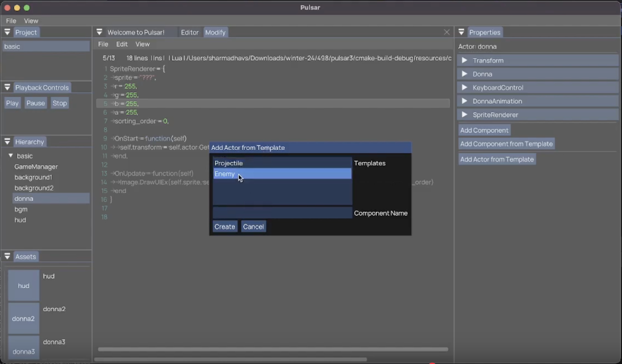Open the Edit menu in the editor

[x=122, y=44]
